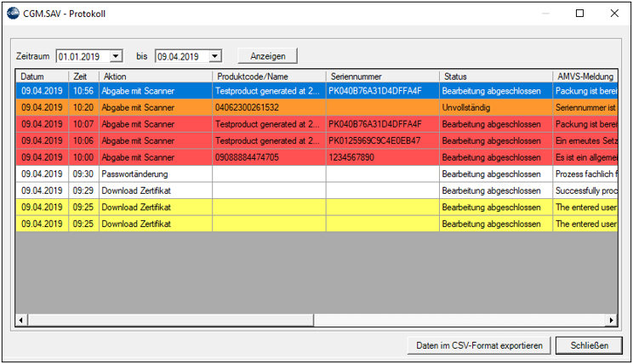633x364 pixels.
Task: Select the Passwortänderung row entry
Action: click(156, 174)
